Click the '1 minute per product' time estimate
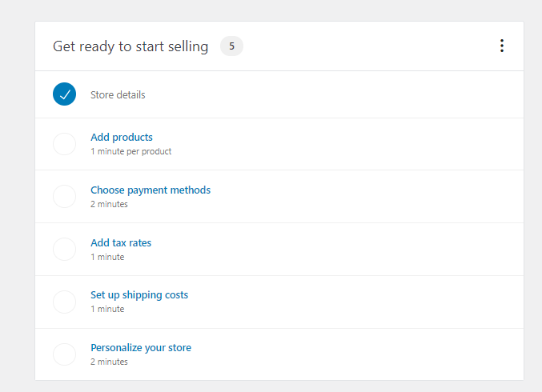The width and height of the screenshot is (542, 392). 130,151
